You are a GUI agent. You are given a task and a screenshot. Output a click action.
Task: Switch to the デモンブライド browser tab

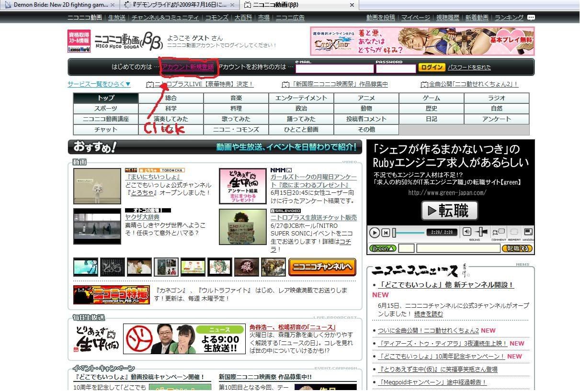(x=180, y=5)
